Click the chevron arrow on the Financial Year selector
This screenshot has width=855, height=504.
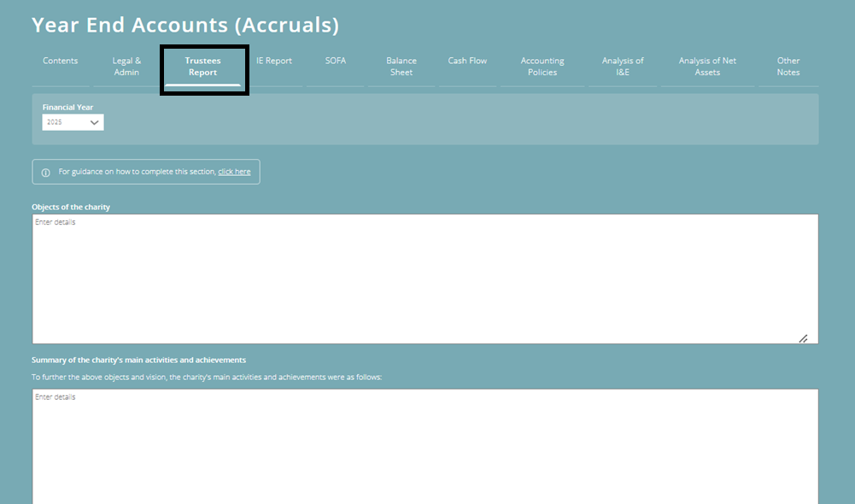pos(97,122)
